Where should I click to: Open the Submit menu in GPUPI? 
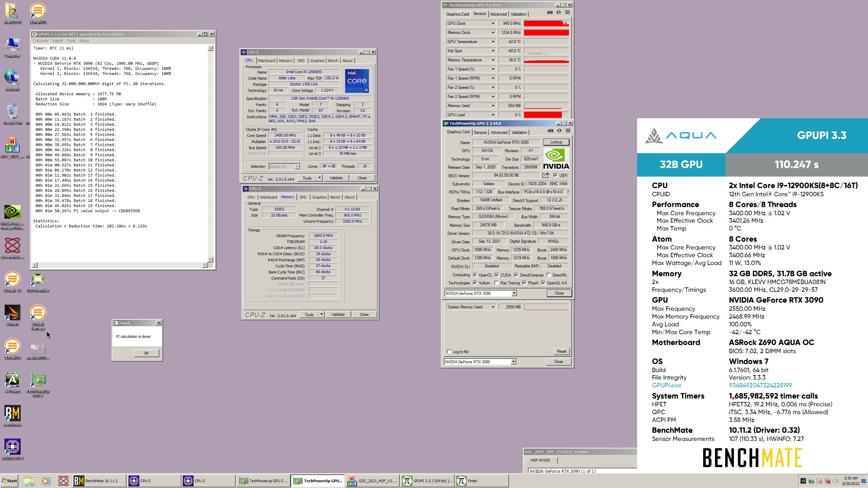(x=57, y=41)
